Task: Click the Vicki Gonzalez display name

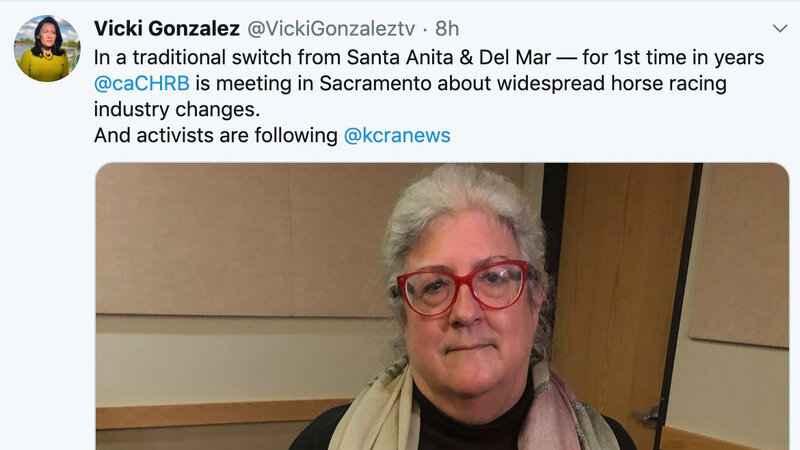Action: (167, 29)
